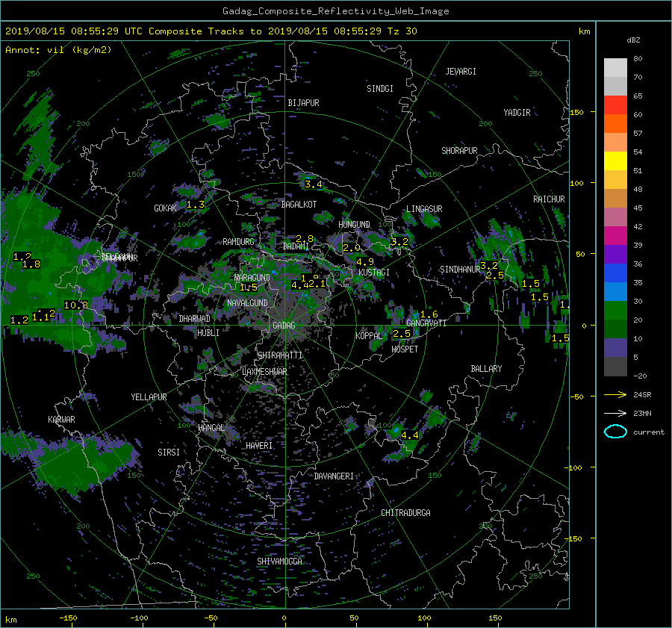Click the HANGAL city label

click(211, 428)
